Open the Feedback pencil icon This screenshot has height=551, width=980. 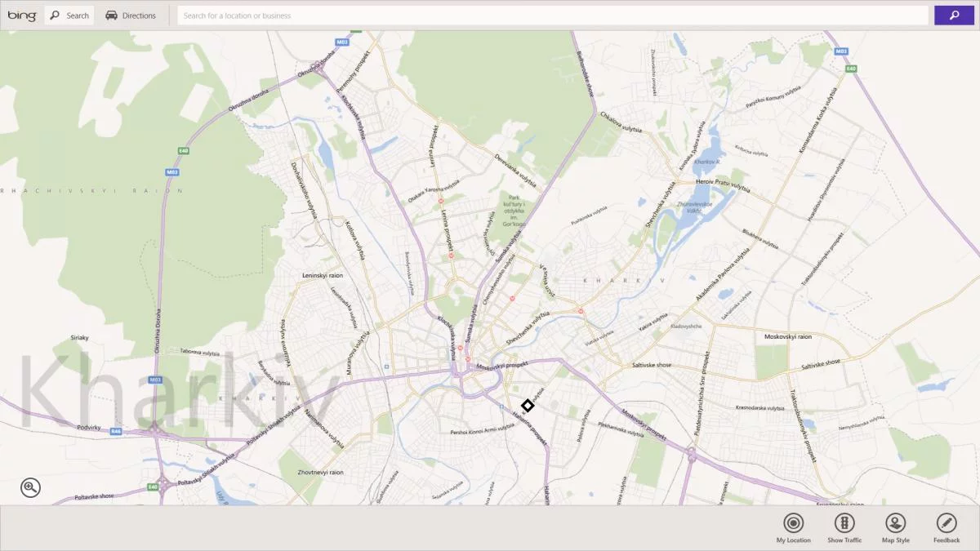(x=947, y=528)
